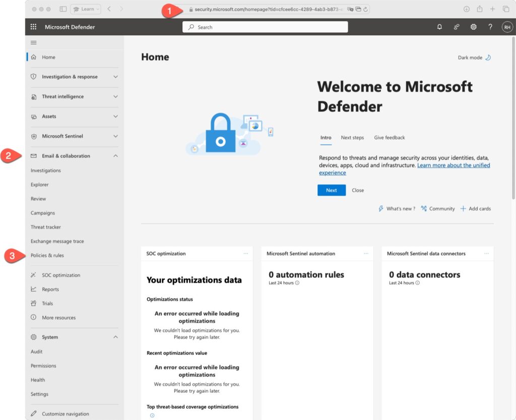516x420 pixels.
Task: Open options menu on SOC optimization card
Action: tap(245, 254)
